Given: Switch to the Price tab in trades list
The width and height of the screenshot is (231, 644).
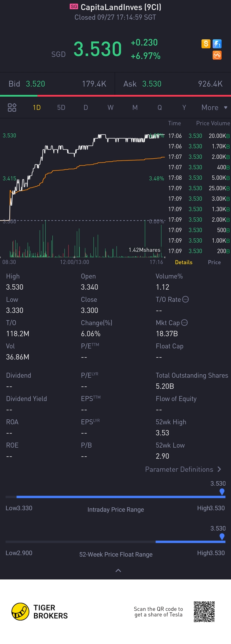Looking at the screenshot, I should [x=214, y=262].
